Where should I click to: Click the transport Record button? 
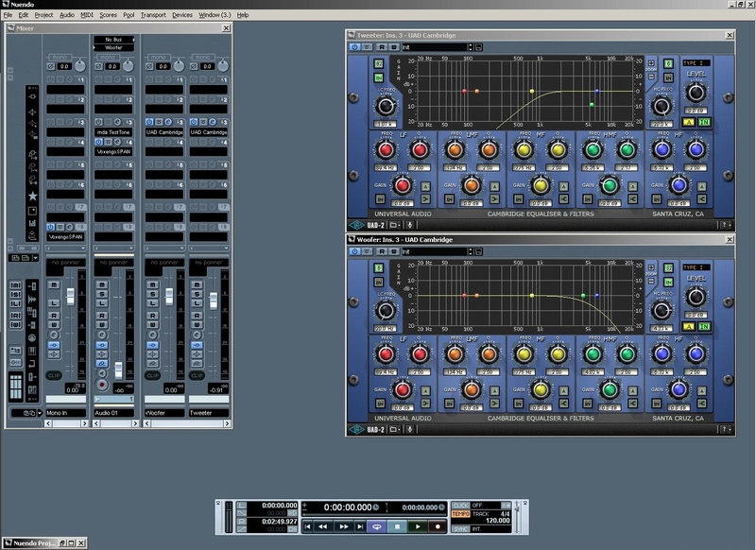click(x=438, y=527)
